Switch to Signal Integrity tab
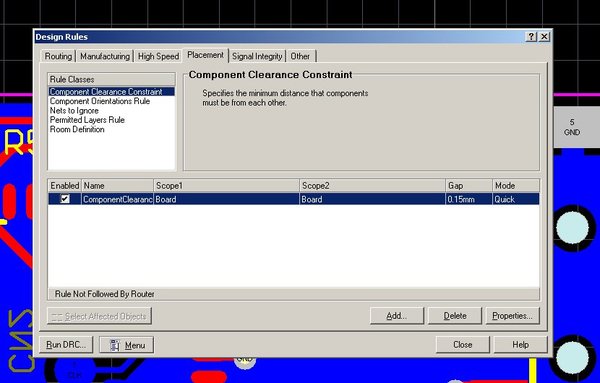This screenshot has width=600, height=383. 257,56
